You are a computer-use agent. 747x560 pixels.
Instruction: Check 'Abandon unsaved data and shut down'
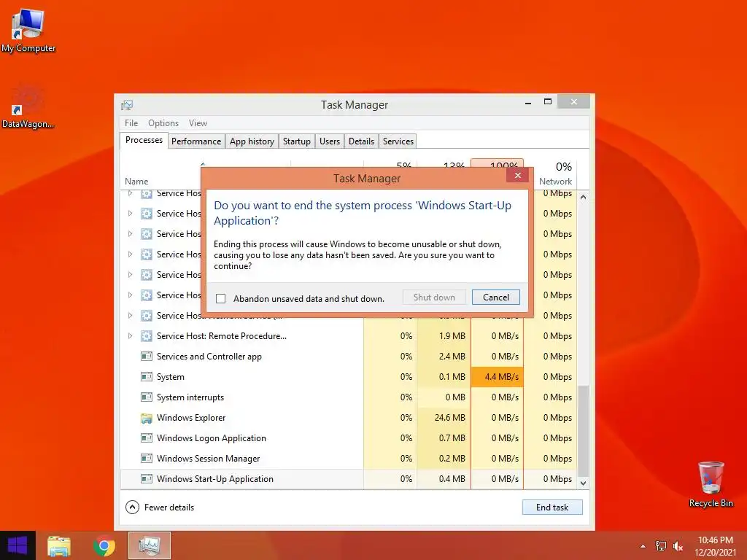(220, 298)
